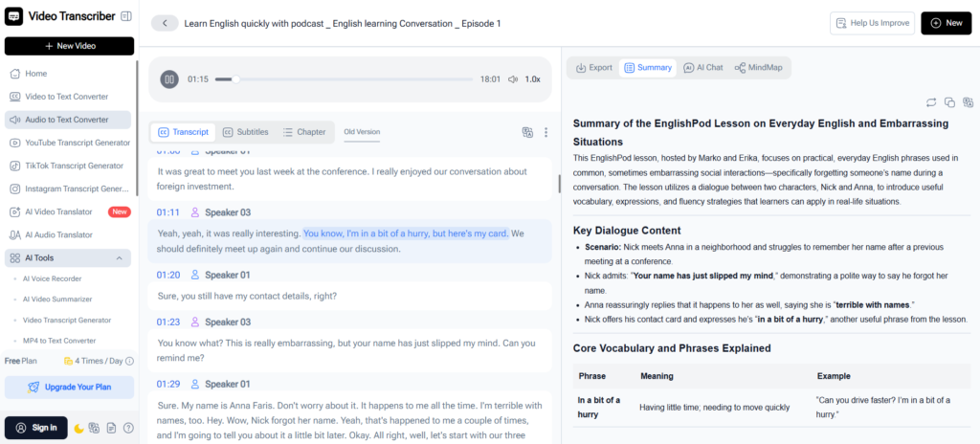The image size is (980, 444).
Task: Switch to the Subtitles tab
Action: pyautogui.click(x=246, y=132)
